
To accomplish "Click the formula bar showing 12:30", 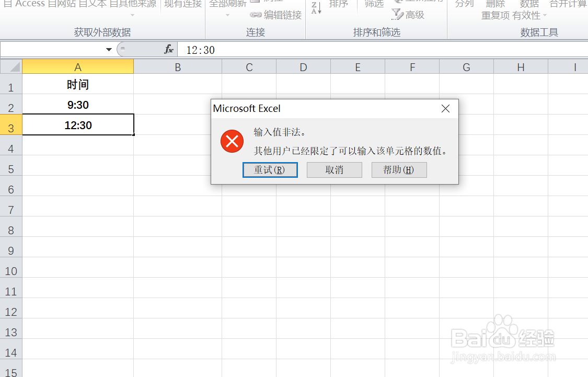I will (383, 50).
